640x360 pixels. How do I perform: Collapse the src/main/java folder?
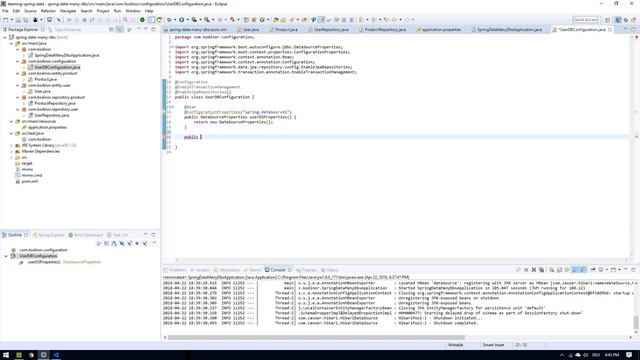[11, 43]
